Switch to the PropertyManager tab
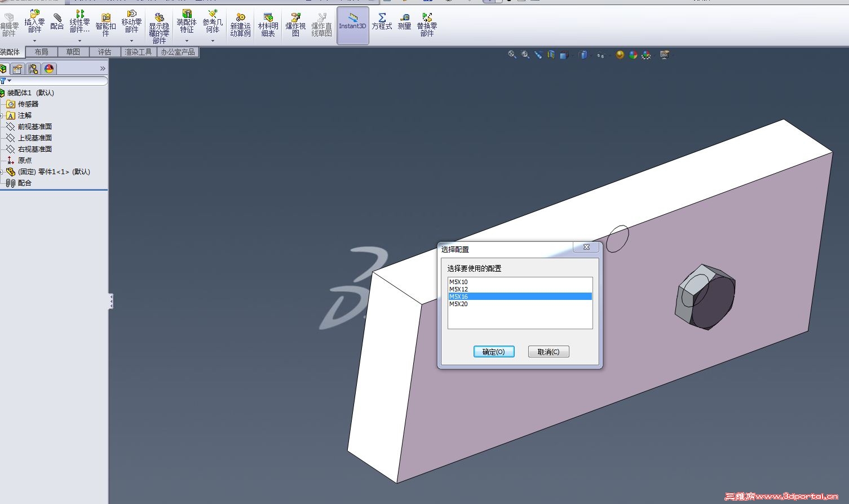This screenshot has height=504, width=849. click(x=17, y=69)
